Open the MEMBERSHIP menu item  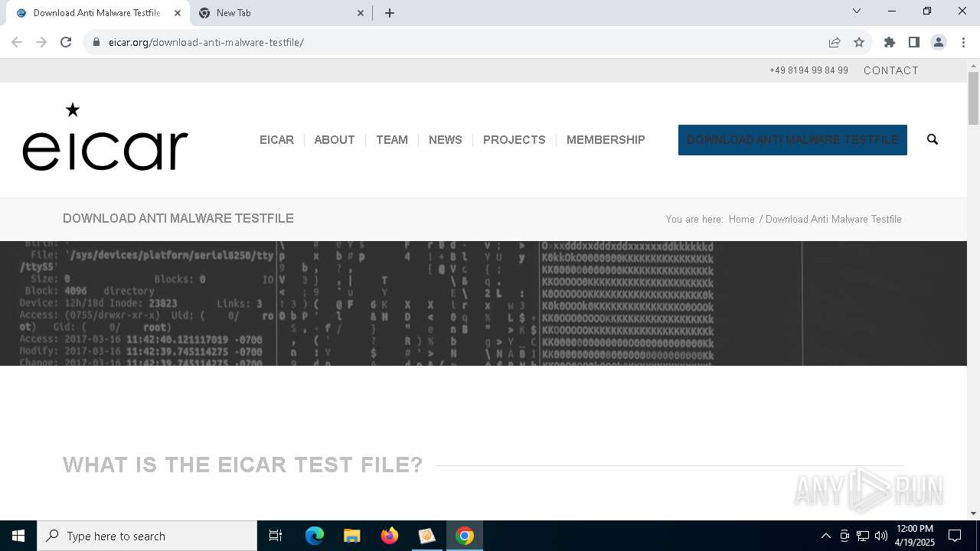pyautogui.click(x=606, y=140)
